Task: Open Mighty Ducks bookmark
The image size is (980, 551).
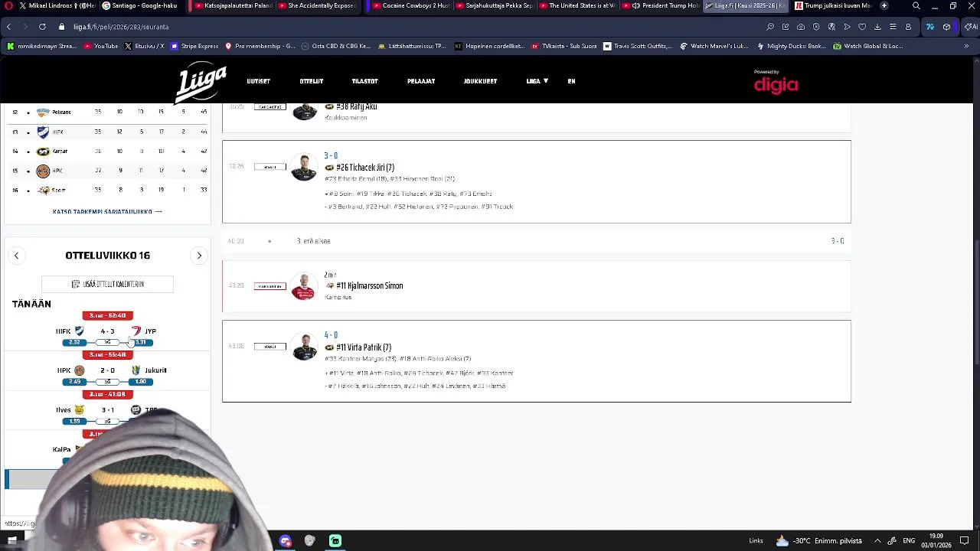Action: point(791,46)
